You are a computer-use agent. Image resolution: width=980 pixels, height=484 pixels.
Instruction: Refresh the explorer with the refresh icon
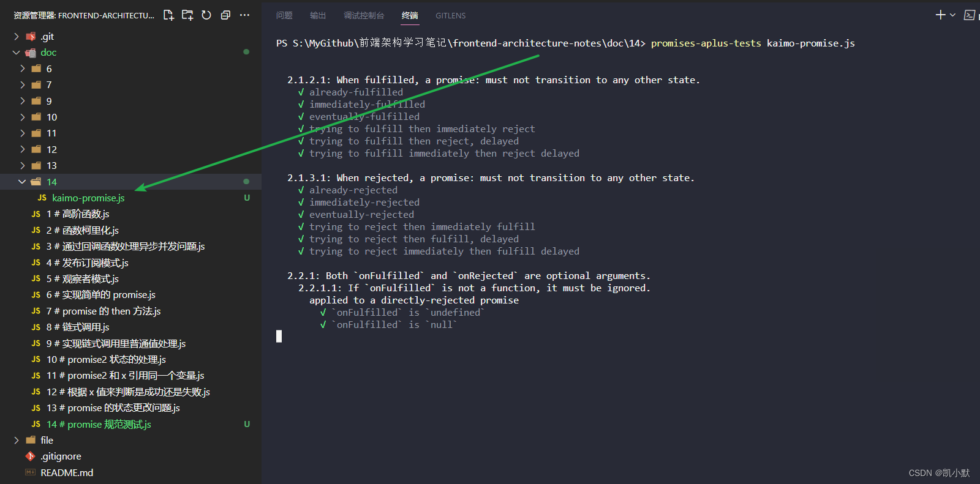click(206, 15)
